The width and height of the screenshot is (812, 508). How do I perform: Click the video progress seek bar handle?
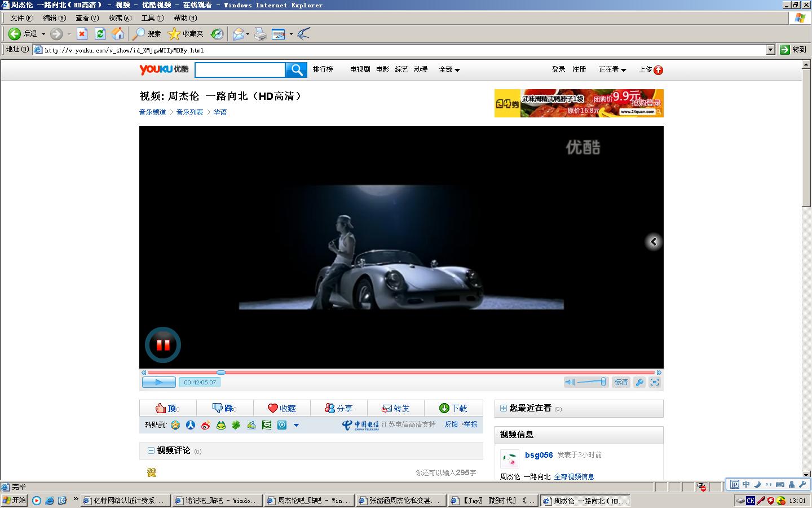221,373
